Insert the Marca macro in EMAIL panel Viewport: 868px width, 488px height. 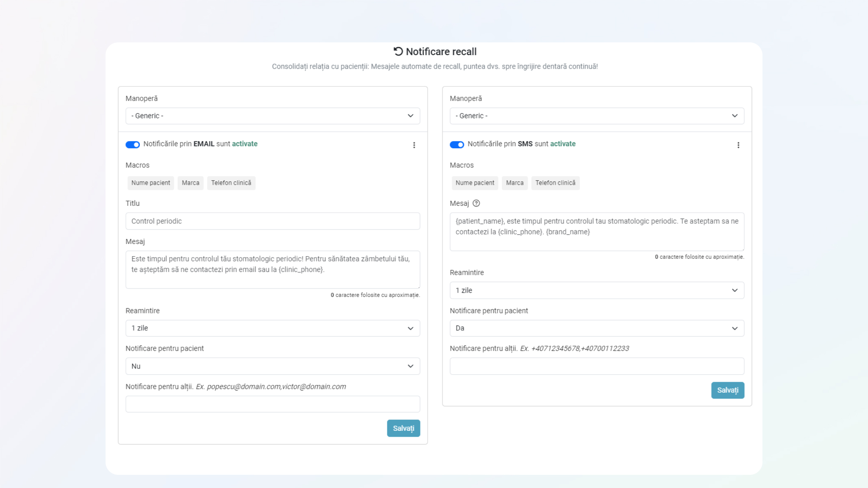click(190, 183)
